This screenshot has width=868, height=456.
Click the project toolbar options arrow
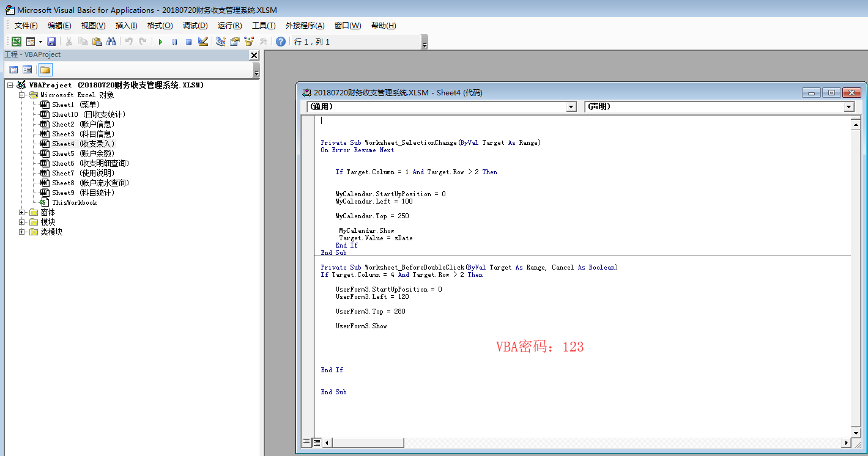click(x=256, y=70)
